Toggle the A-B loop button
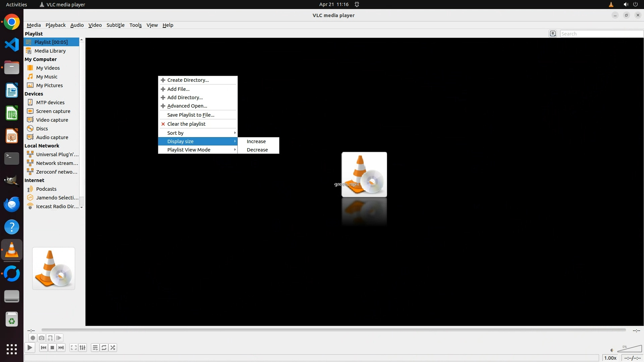 tap(50, 338)
